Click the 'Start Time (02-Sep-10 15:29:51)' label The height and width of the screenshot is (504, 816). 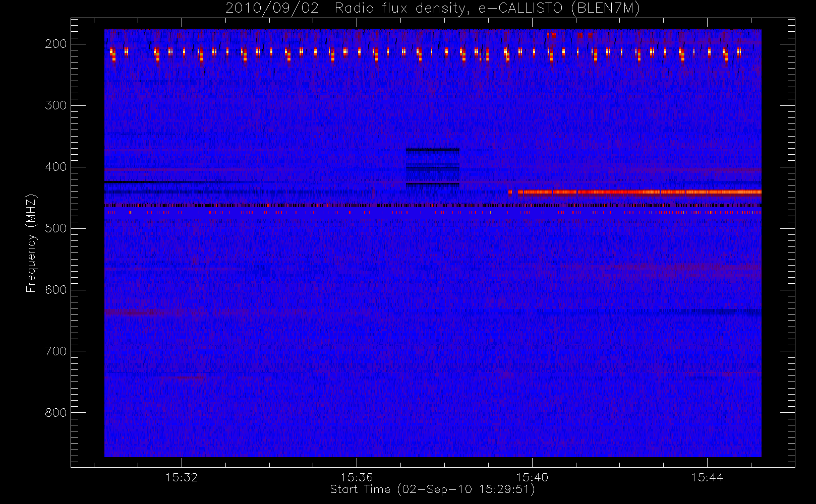[432, 489]
